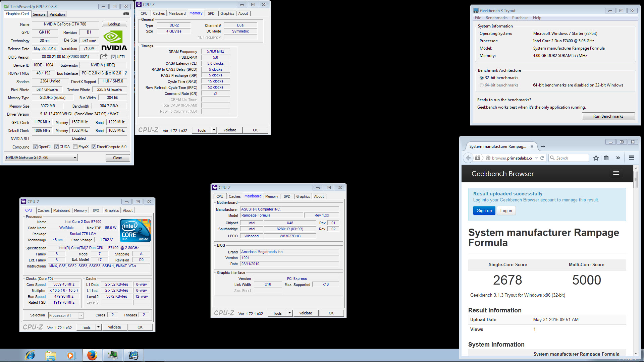Select the 64-bit benchmarks radio button
The width and height of the screenshot is (644, 362).
point(482,85)
